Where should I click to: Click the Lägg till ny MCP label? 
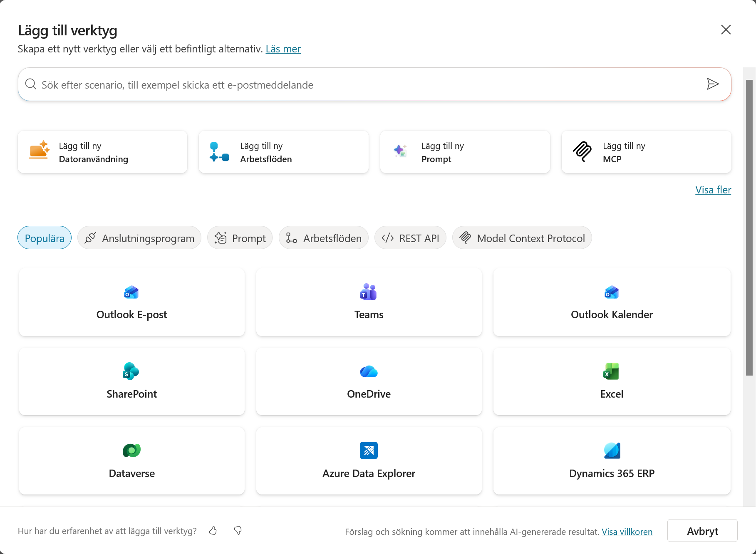624,153
